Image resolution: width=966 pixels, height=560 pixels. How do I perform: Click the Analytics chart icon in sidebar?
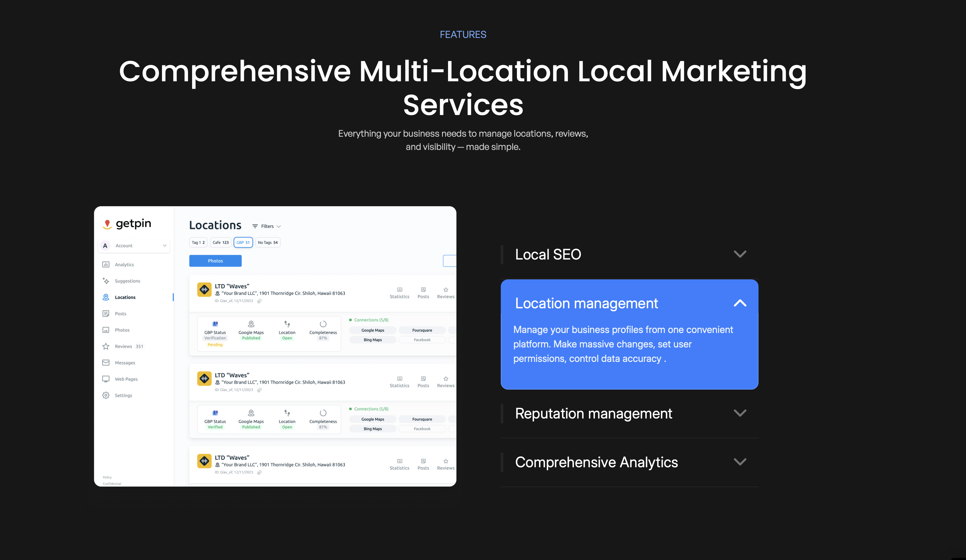pos(106,264)
